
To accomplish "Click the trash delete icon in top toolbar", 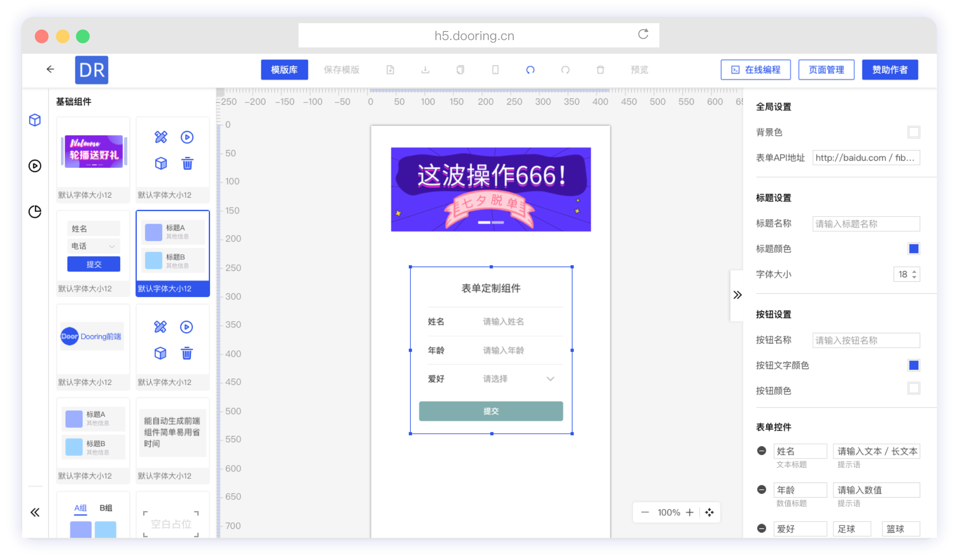I will click(x=600, y=70).
